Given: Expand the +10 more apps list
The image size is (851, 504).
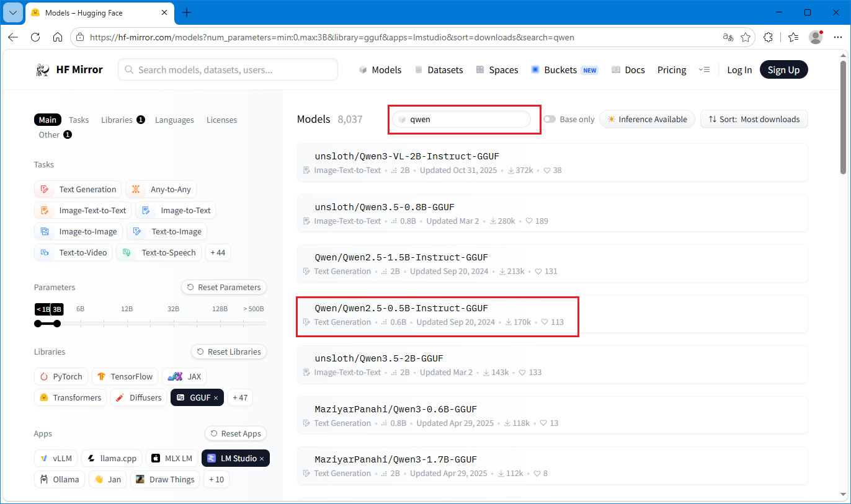Looking at the screenshot, I should [216, 479].
